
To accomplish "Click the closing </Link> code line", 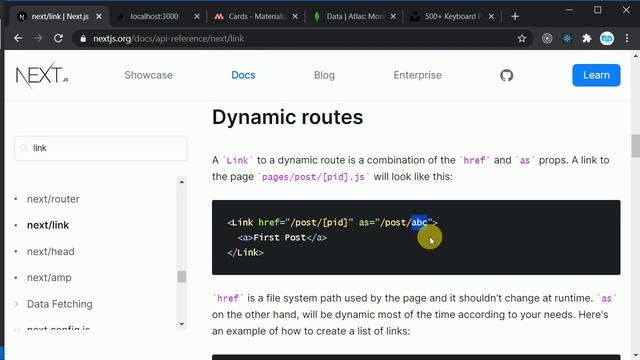I will [245, 253].
